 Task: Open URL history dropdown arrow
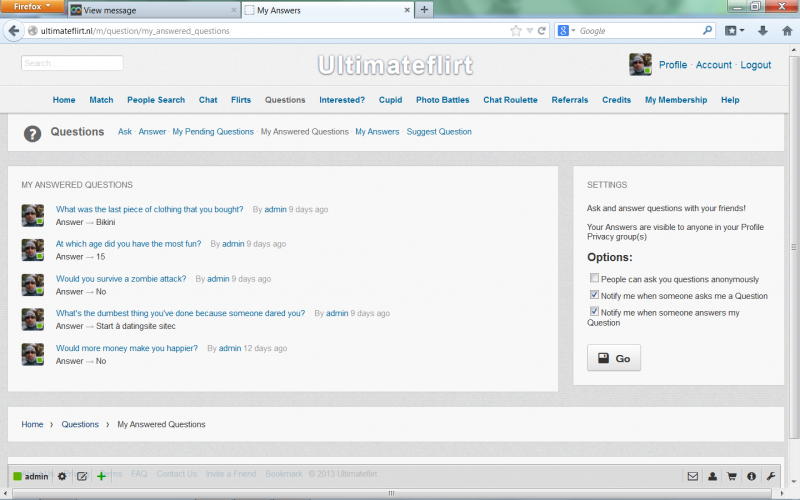click(530, 31)
